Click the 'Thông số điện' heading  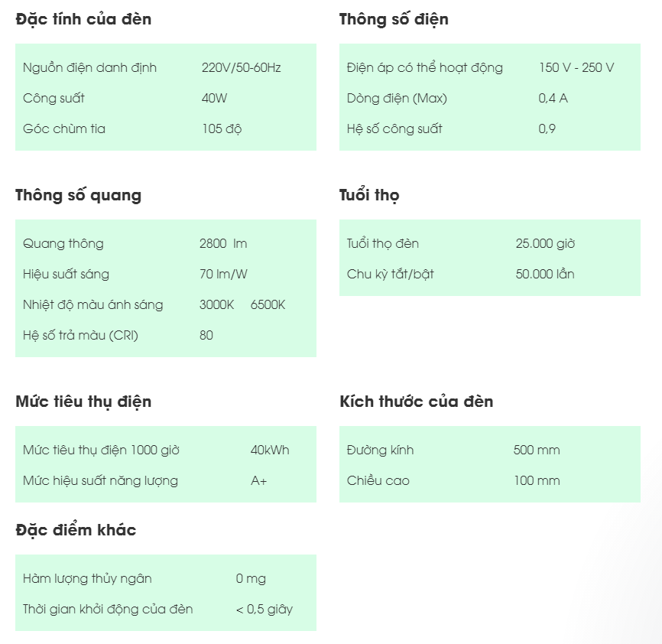pyautogui.click(x=394, y=19)
